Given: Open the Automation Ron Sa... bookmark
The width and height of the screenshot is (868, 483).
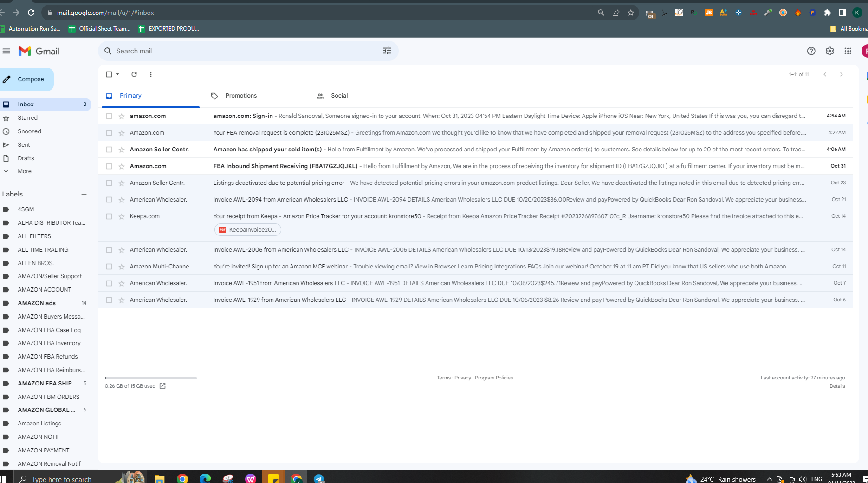Looking at the screenshot, I should (31, 29).
